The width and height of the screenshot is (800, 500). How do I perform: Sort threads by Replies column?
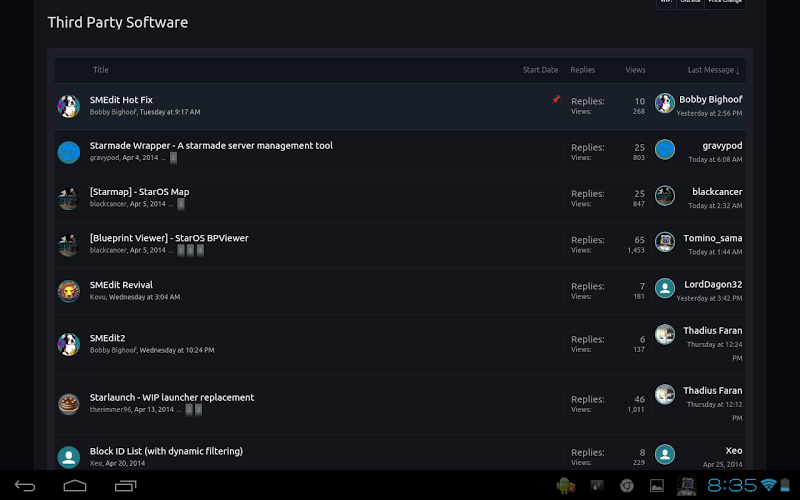tap(583, 70)
